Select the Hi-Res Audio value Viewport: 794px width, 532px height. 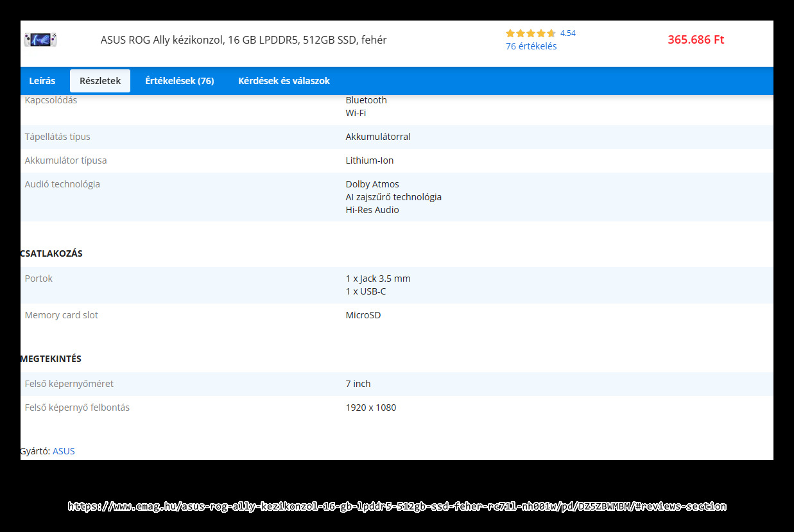coord(372,210)
